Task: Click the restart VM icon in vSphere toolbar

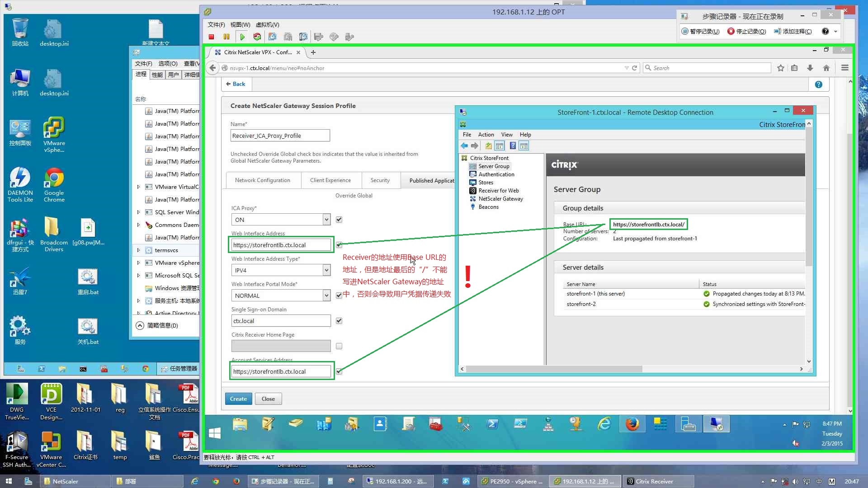Action: click(x=257, y=37)
